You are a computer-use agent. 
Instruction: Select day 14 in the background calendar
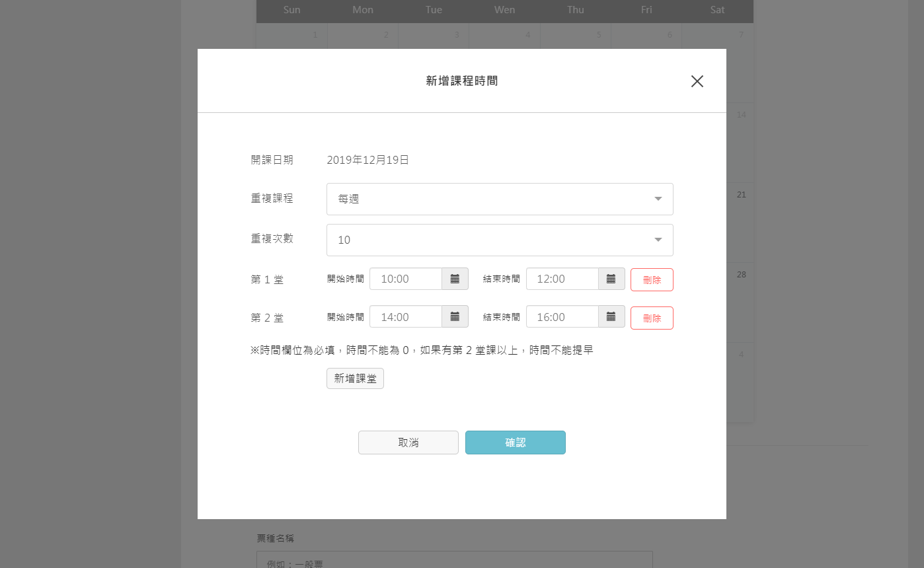pos(741,115)
